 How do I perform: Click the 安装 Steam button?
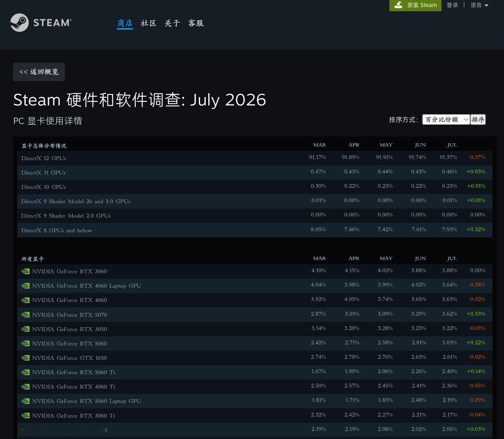415,5
